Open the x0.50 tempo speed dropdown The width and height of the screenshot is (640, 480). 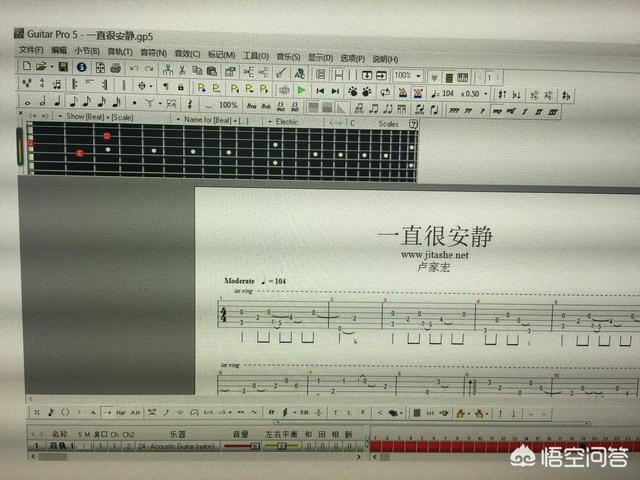point(474,94)
